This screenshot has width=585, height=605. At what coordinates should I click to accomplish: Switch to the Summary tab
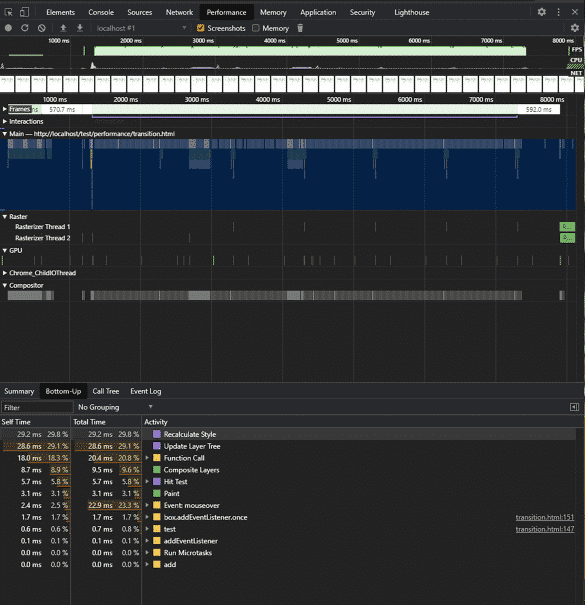click(19, 391)
